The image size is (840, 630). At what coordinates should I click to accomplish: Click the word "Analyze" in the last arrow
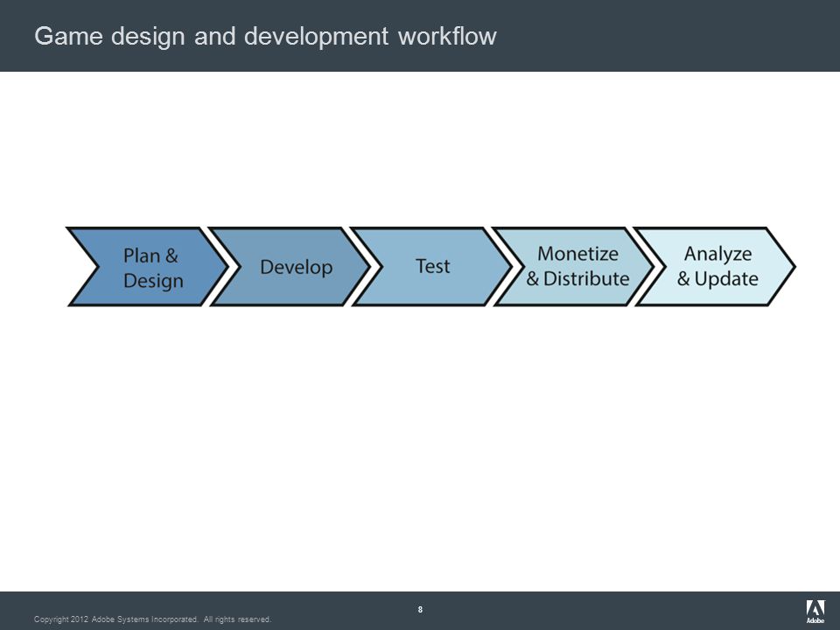click(717, 254)
